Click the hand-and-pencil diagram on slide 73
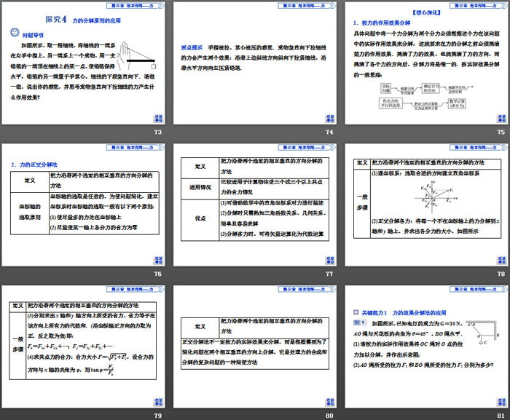 [x=136, y=55]
